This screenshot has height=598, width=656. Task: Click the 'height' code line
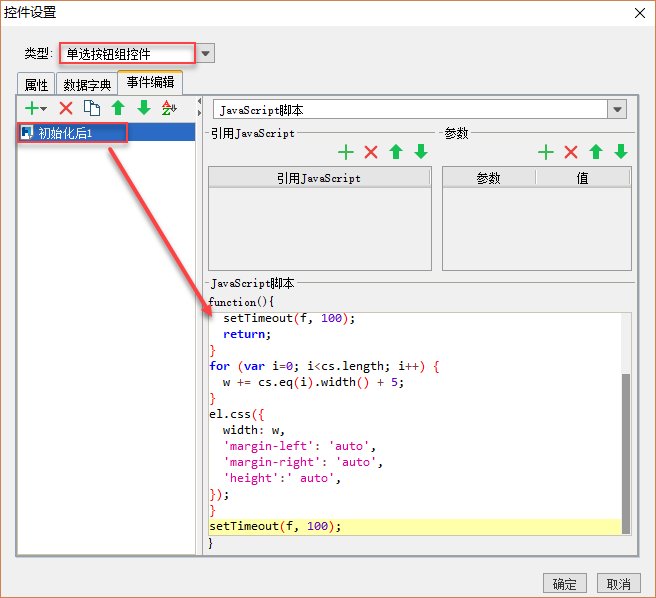pos(282,478)
